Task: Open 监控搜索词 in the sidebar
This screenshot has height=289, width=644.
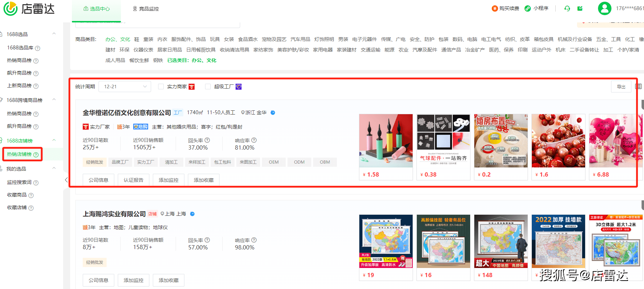Action: coord(19,182)
